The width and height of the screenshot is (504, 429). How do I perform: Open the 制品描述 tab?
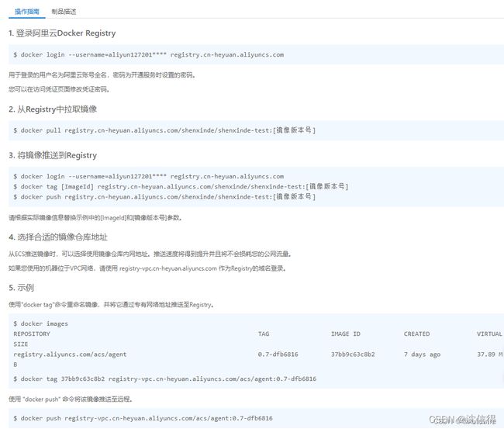(64, 12)
